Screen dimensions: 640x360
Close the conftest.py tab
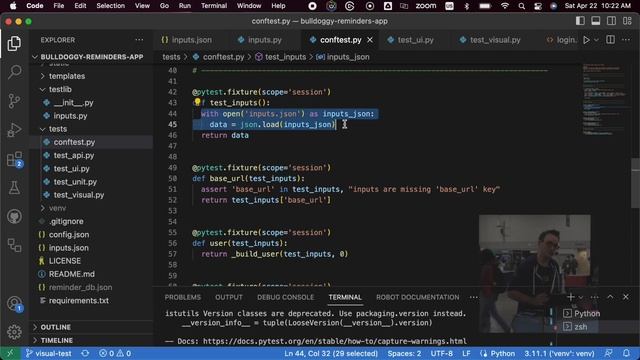point(370,40)
